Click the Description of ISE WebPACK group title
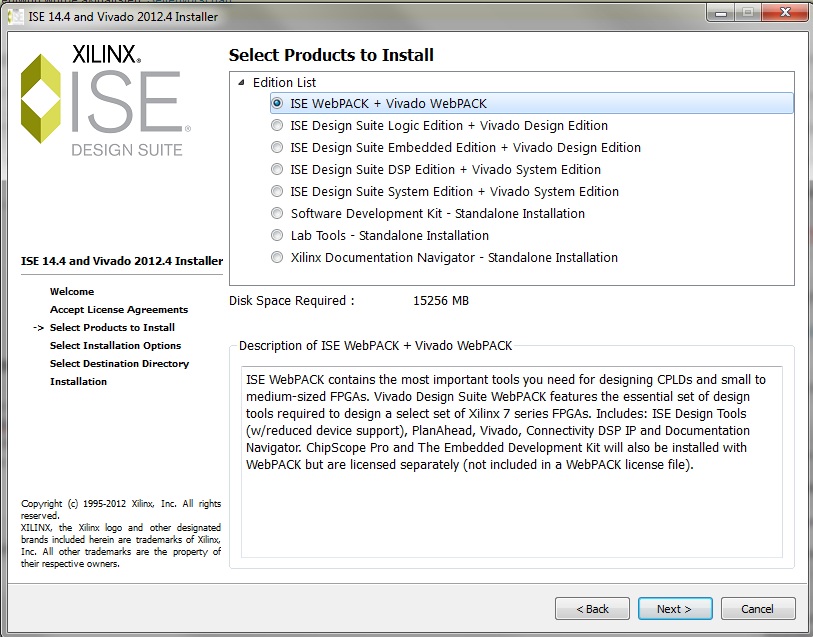 pos(375,346)
